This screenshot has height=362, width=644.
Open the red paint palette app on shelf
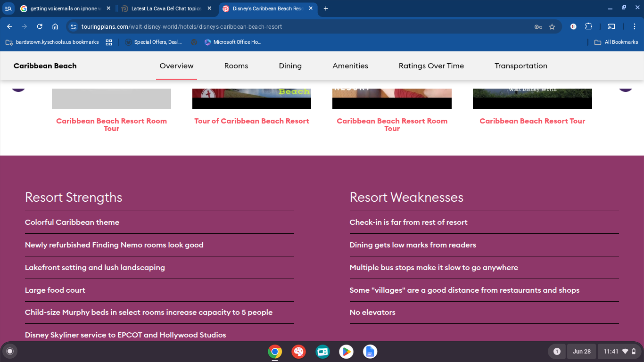298,352
